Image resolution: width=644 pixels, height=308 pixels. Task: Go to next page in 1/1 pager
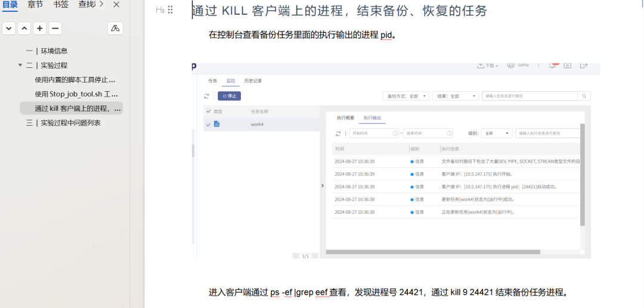coord(315,256)
